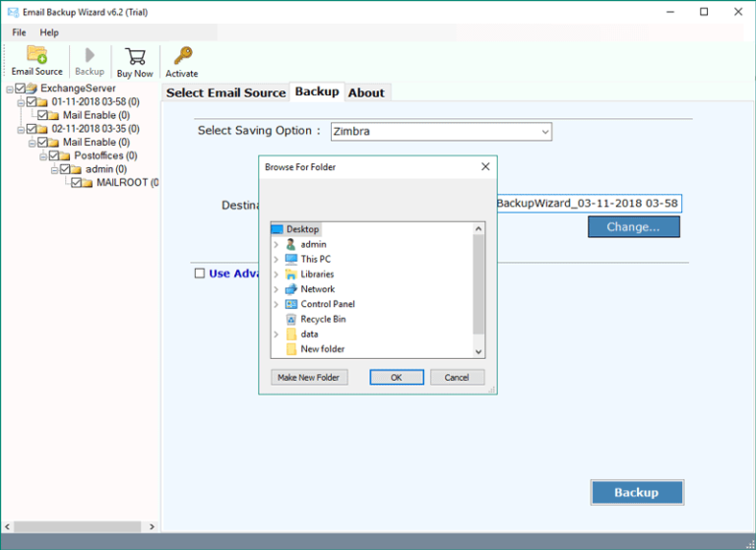
Task: Open Buy Now shopping cart icon
Action: (135, 56)
